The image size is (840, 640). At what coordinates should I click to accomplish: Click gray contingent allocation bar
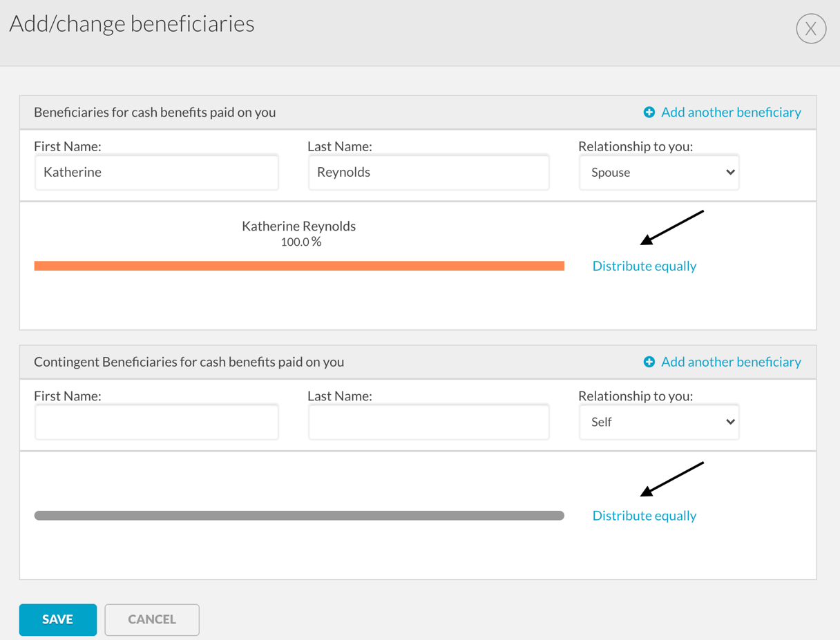point(299,516)
